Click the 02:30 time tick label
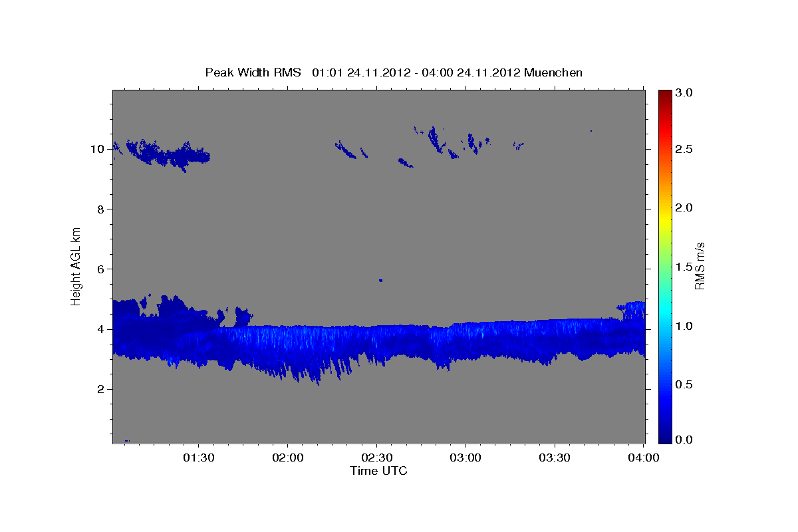The width and height of the screenshot is (798, 532). tap(376, 458)
